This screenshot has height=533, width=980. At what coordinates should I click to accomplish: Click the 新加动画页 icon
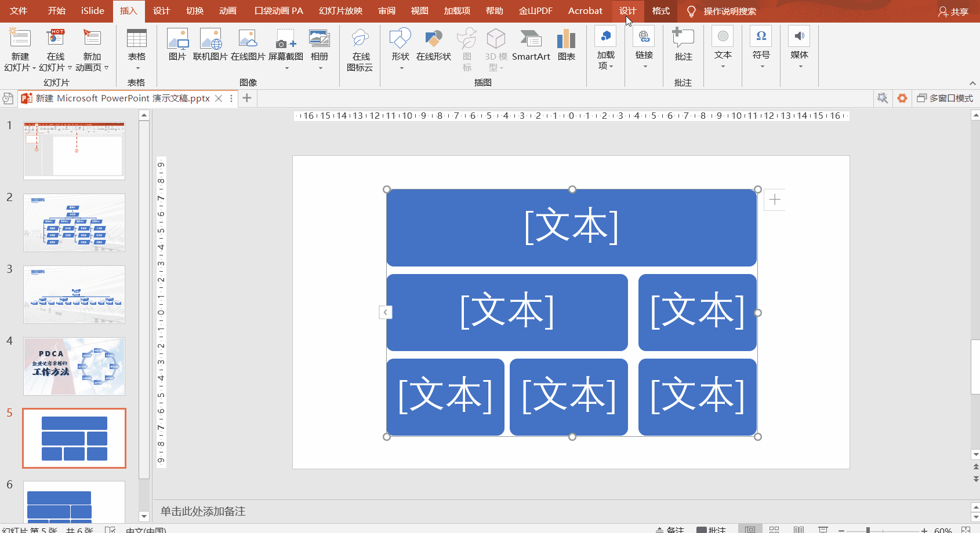tap(92, 38)
